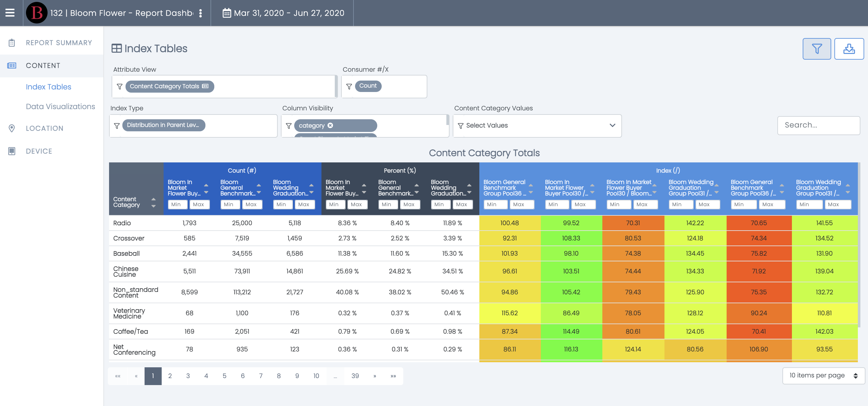Select the Index Tables sidebar item
The height and width of the screenshot is (406, 868).
(x=49, y=87)
